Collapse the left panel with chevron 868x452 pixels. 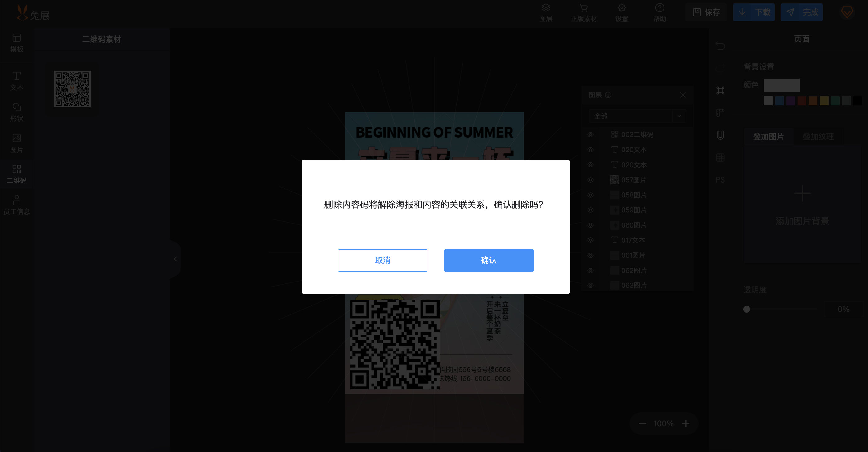point(175,259)
